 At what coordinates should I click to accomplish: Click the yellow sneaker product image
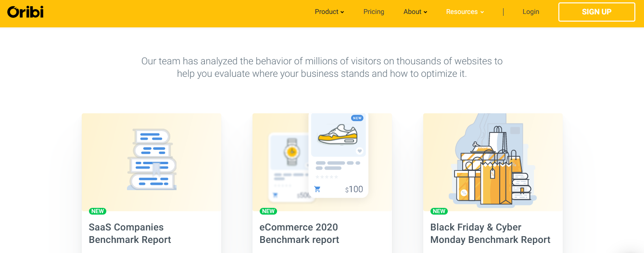(338, 134)
